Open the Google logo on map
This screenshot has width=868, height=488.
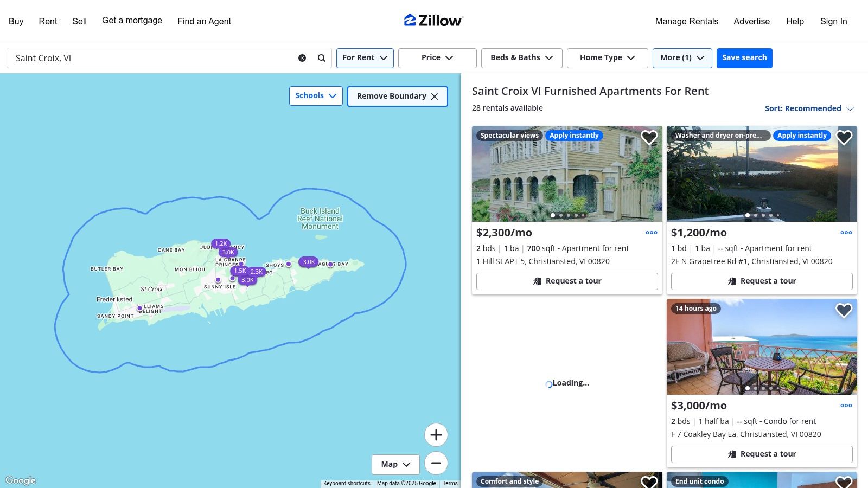click(x=21, y=480)
